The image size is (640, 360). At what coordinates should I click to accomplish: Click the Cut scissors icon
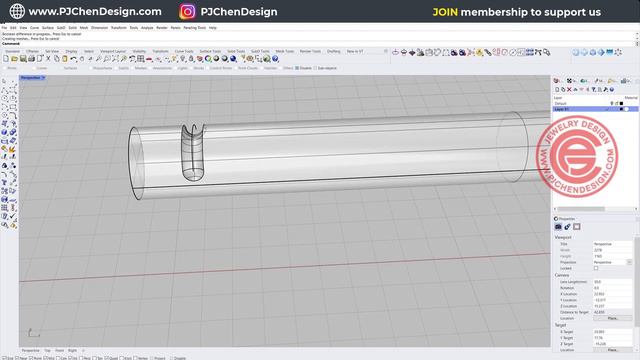pos(48,59)
